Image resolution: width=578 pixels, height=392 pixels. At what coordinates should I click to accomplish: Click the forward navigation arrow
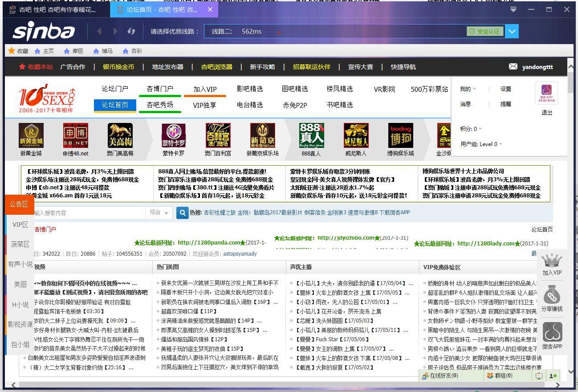115,31
